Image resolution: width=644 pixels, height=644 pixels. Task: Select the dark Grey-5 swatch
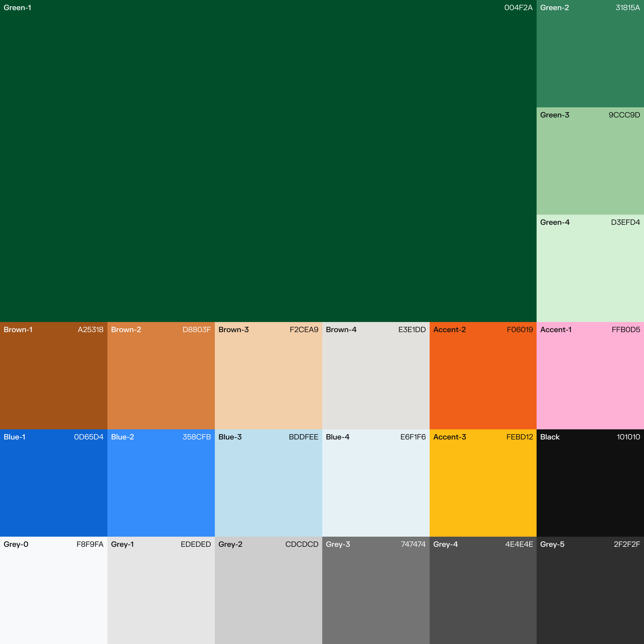(590, 590)
